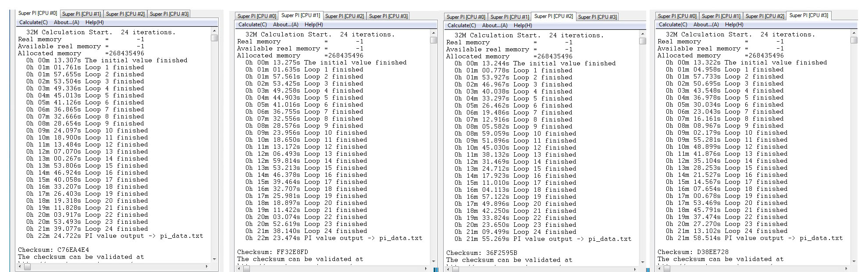Switch to Super PI [CPU #0] tab in second window
Image resolution: width=868 pixels, height=272 pixels.
(x=257, y=16)
